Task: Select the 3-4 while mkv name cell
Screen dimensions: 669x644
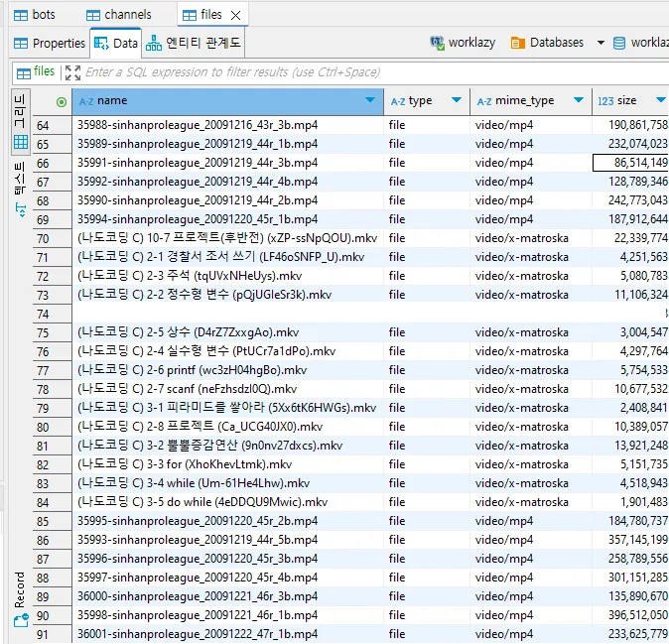Action: point(228,483)
